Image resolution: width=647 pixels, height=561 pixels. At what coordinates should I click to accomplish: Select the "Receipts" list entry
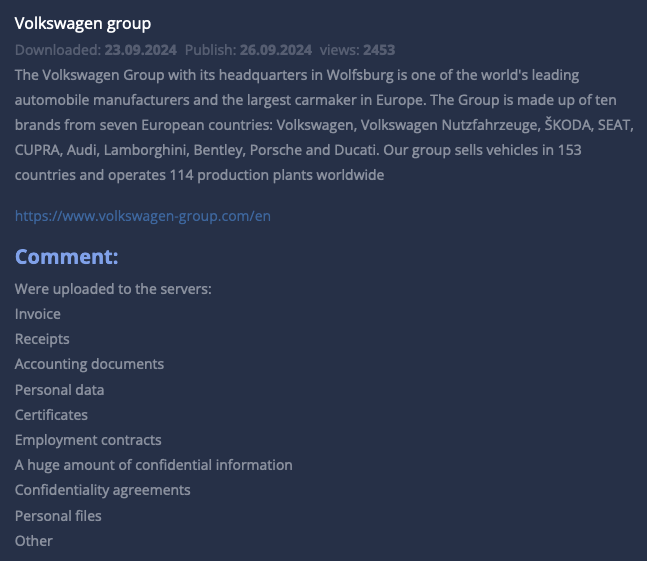(x=42, y=339)
